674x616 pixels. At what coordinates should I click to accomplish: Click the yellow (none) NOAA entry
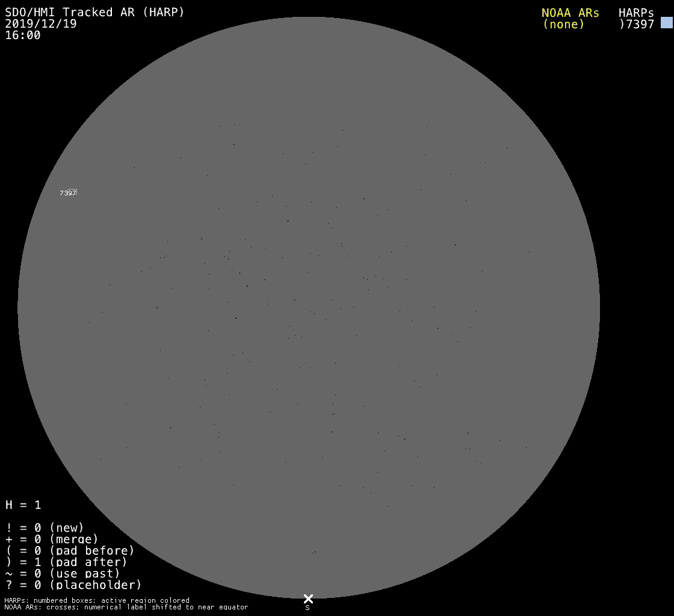click(x=563, y=24)
